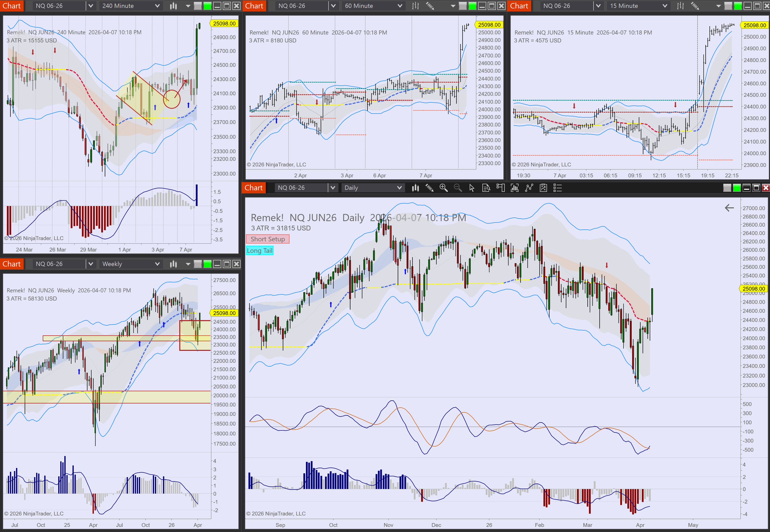770x532 pixels.
Task: Open the Properties list icon on Daily chart
Action: (x=557, y=188)
